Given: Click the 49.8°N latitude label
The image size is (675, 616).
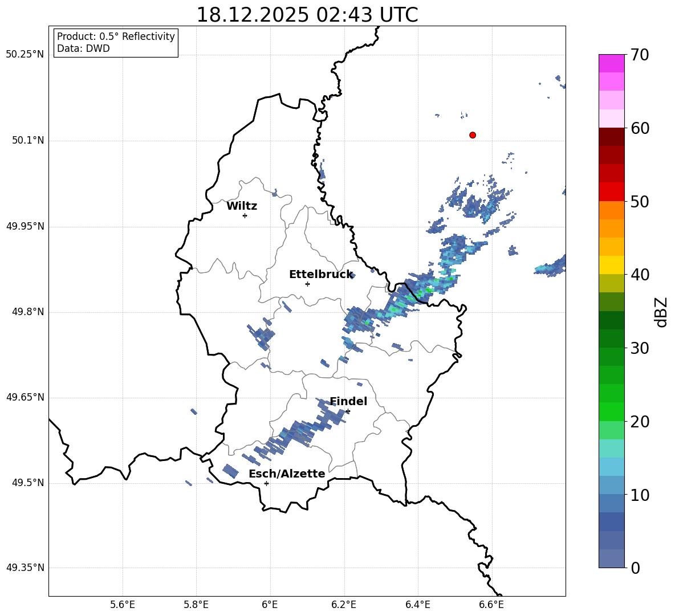Looking at the screenshot, I should (x=28, y=312).
